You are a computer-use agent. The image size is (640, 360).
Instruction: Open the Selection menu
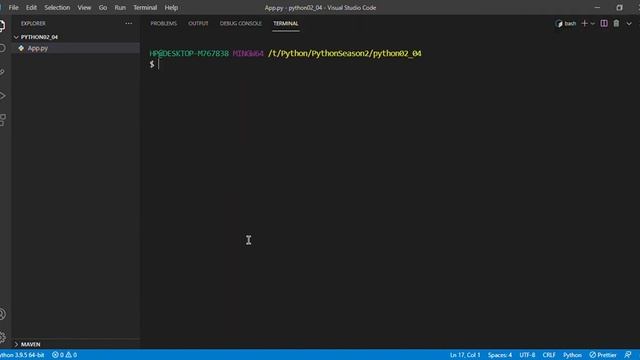57,8
